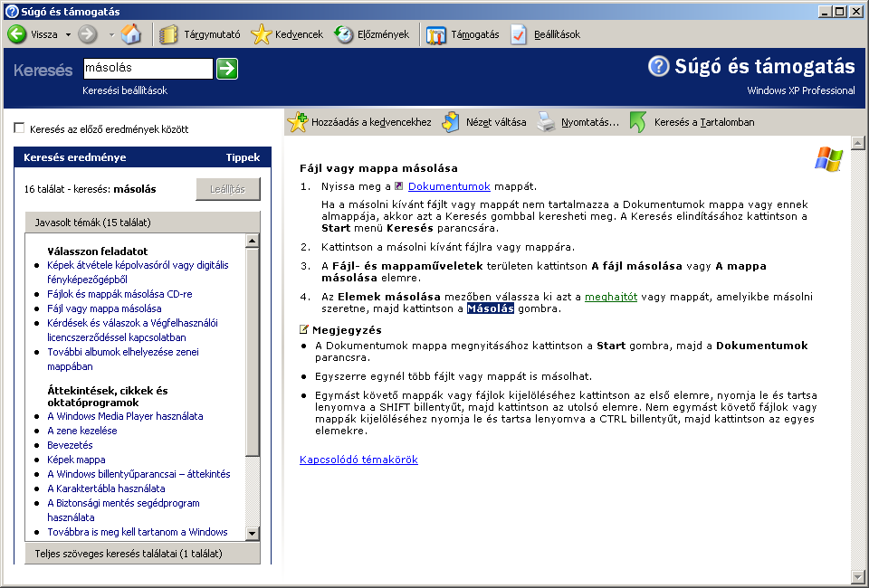Open Fájlok és mappák másolása CD-re topic
Image resolution: width=869 pixels, height=588 pixels.
tap(119, 294)
